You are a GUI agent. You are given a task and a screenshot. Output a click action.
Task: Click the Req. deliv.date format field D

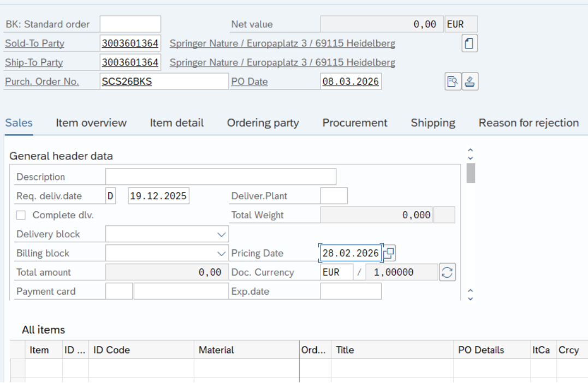(x=111, y=196)
